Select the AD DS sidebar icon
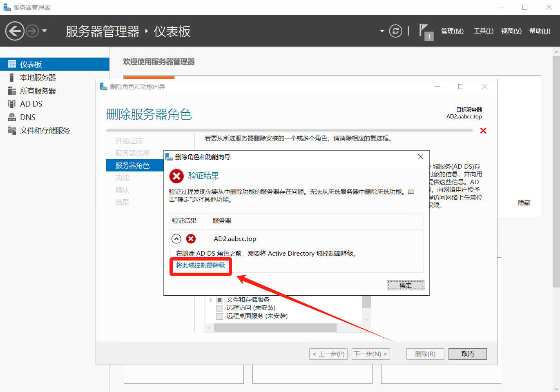This screenshot has height=392, width=560. coord(12,104)
